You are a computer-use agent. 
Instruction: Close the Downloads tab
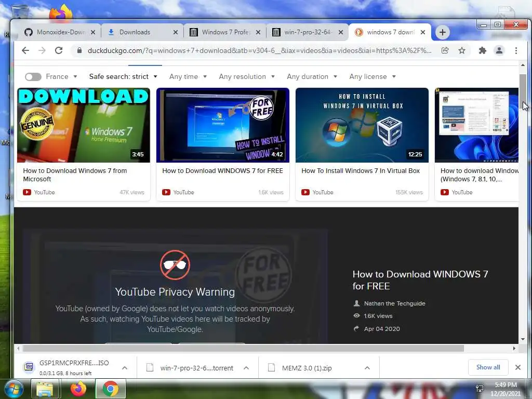tap(176, 32)
